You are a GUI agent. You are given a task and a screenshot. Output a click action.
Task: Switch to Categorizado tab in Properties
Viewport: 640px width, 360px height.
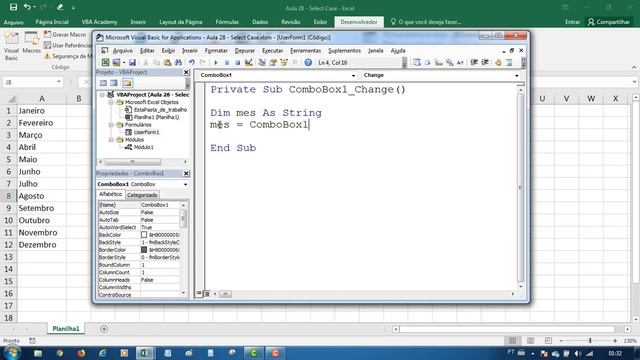[142, 195]
